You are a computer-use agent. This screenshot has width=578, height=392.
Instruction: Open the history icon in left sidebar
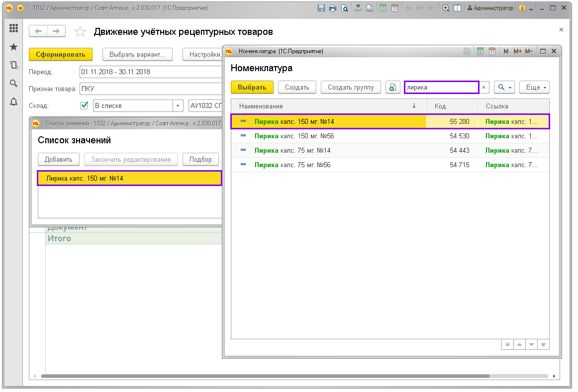(13, 65)
